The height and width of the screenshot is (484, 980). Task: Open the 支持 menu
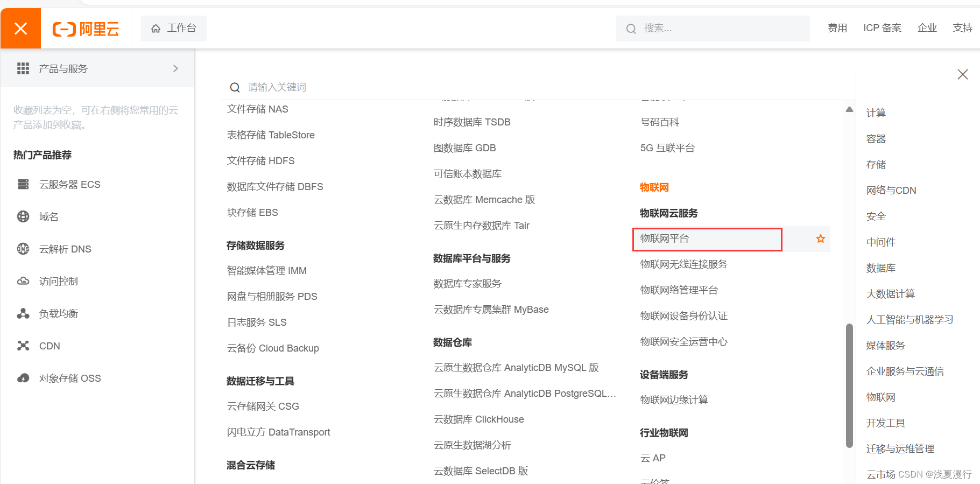coord(963,28)
